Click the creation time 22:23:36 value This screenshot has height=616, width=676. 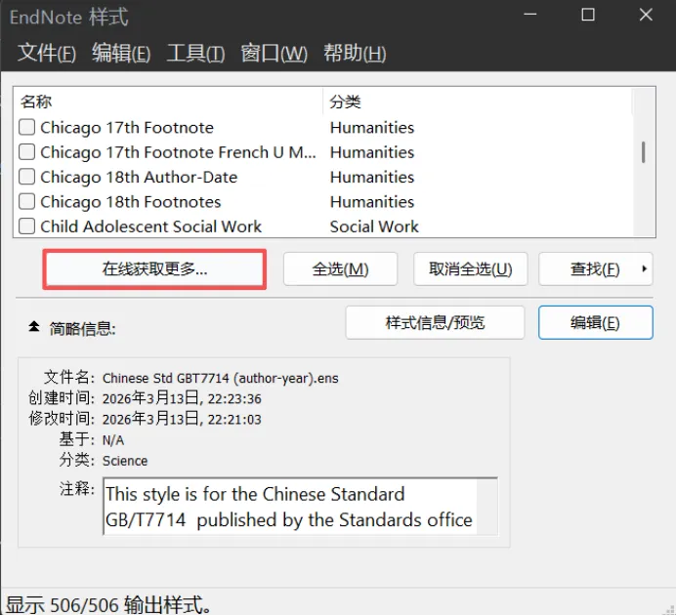coord(182,399)
